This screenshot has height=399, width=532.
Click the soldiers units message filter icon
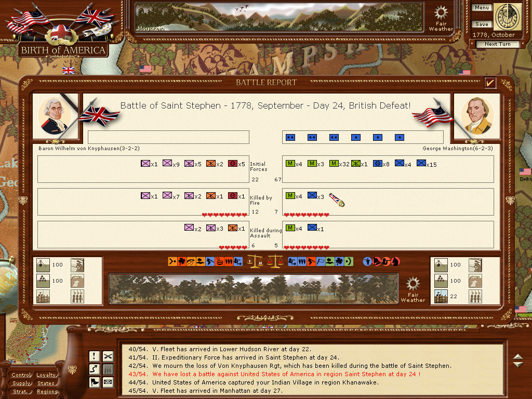click(x=108, y=369)
